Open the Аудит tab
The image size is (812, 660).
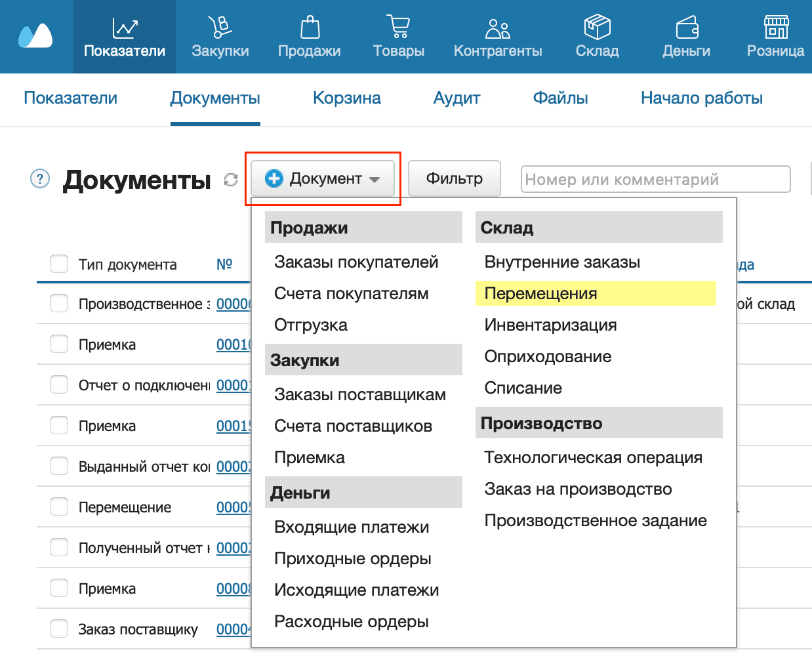click(x=456, y=98)
